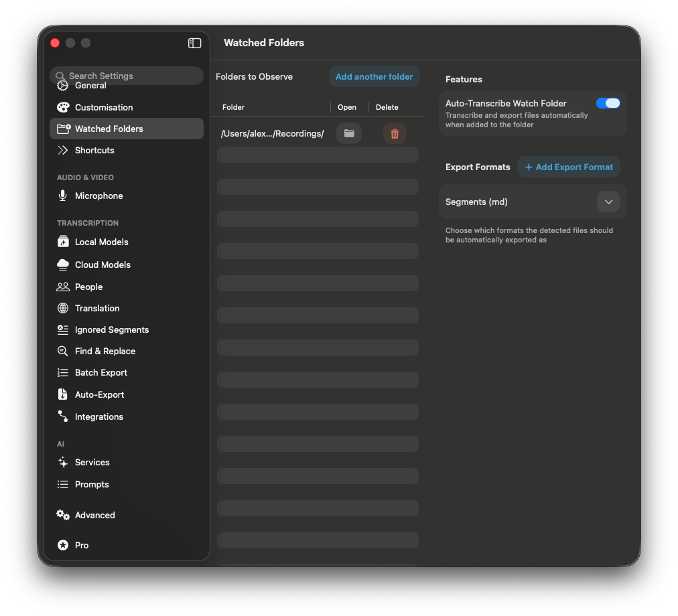Viewport: 678px width, 616px height.
Task: Open AI Services sparkle icon
Action: coord(63,462)
